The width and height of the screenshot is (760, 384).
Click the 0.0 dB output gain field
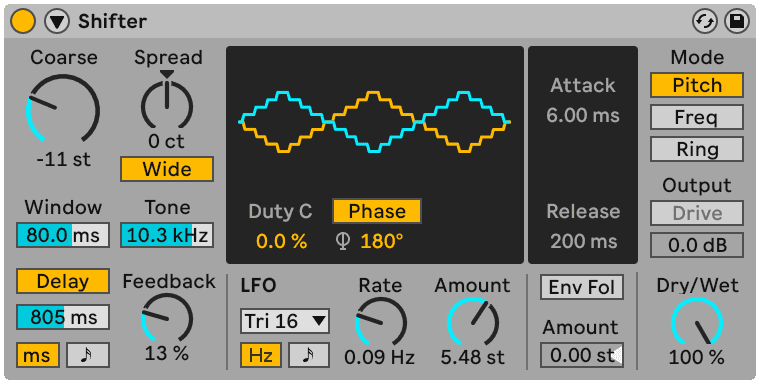(x=697, y=245)
